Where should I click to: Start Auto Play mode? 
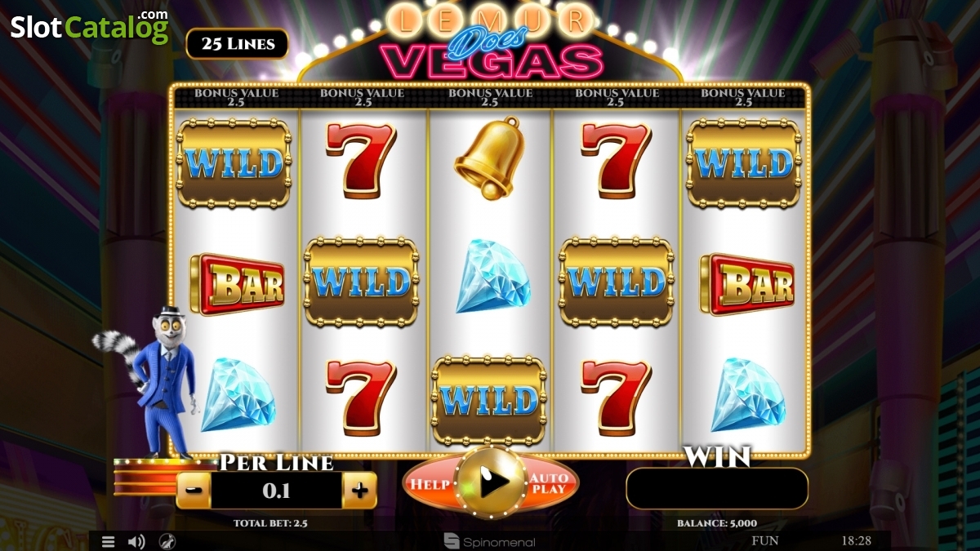point(549,483)
